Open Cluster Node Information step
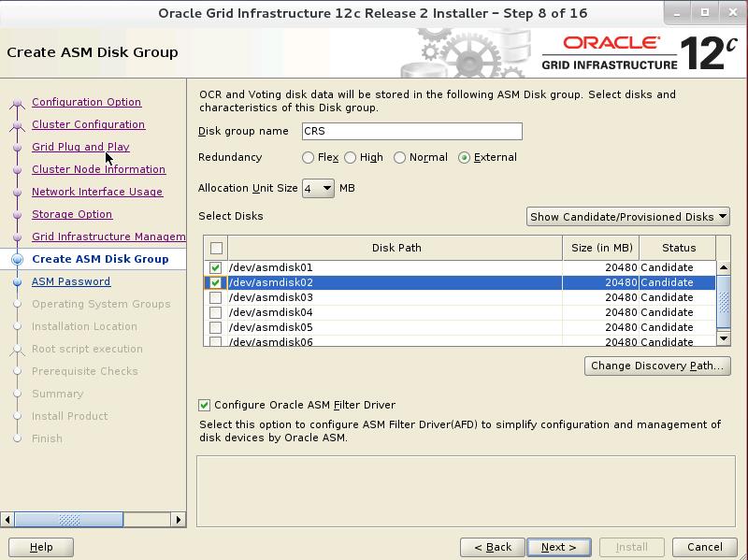748x560 pixels. (99, 169)
